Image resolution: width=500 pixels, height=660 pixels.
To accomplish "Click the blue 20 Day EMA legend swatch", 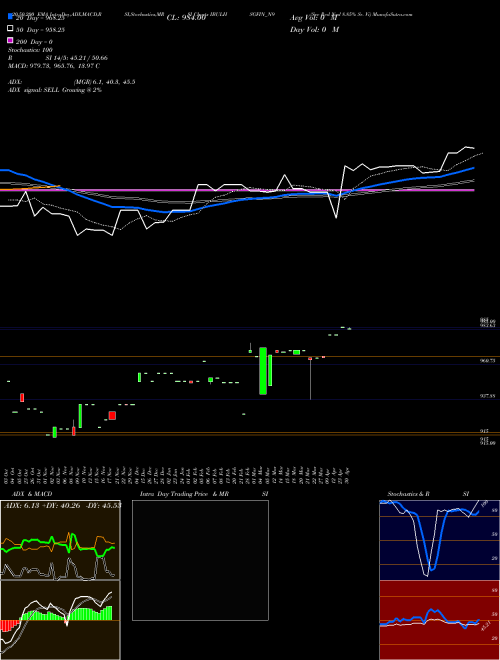I will point(10,16).
